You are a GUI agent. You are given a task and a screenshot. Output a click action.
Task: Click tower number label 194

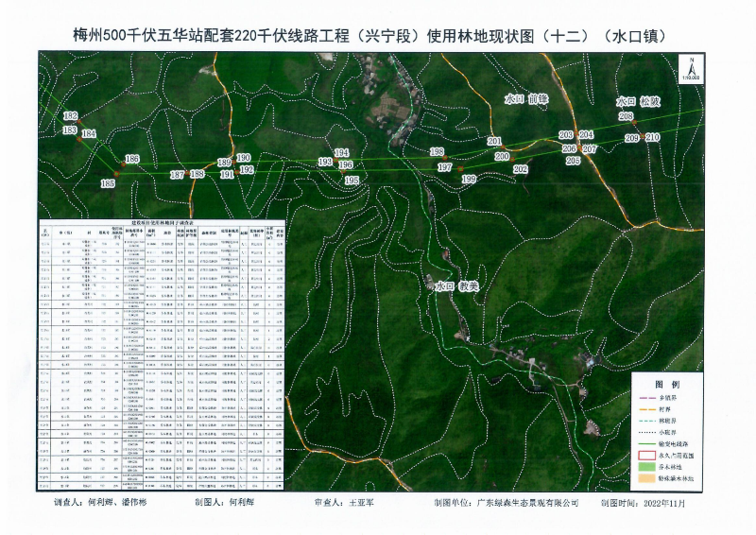click(341, 153)
